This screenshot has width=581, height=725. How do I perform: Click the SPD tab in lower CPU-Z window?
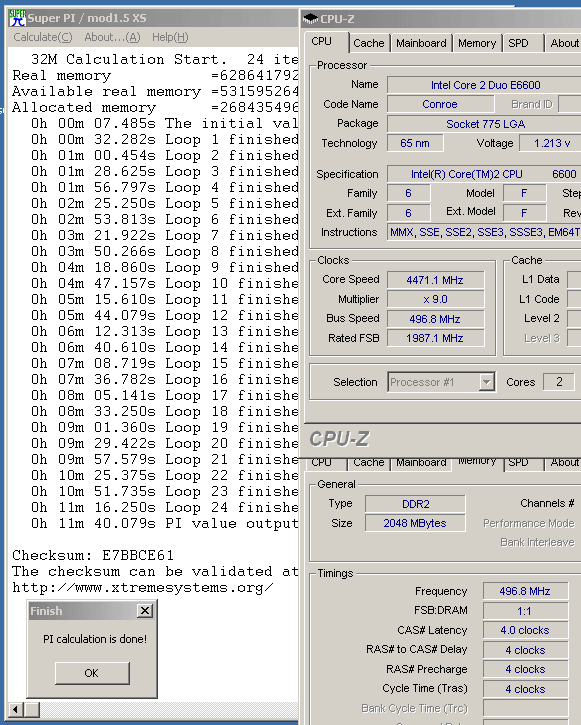[x=518, y=463]
